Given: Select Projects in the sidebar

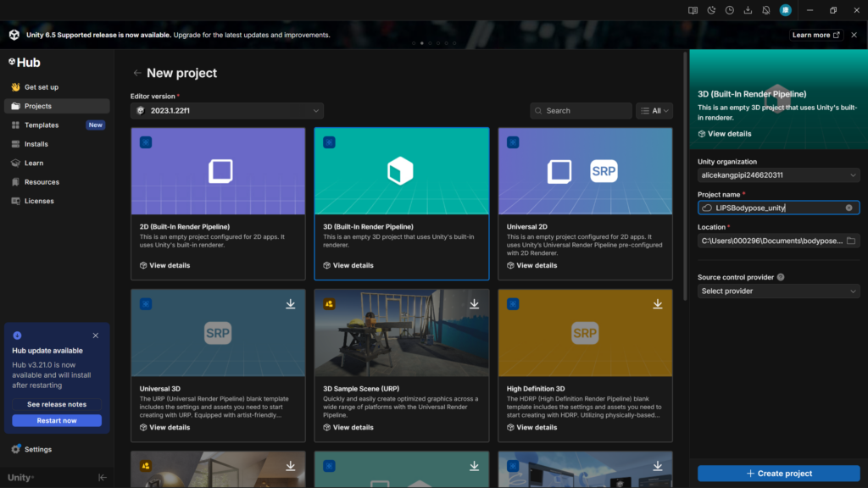Looking at the screenshot, I should coord(57,106).
